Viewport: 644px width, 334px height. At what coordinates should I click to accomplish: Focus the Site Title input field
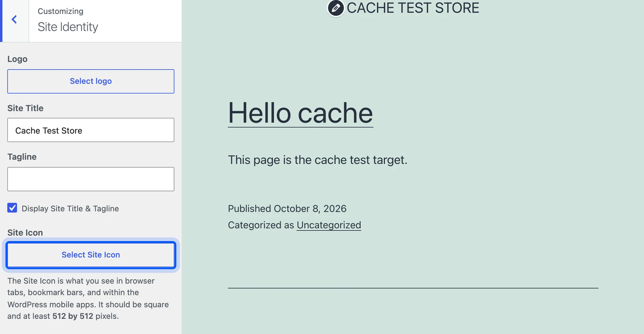[91, 130]
